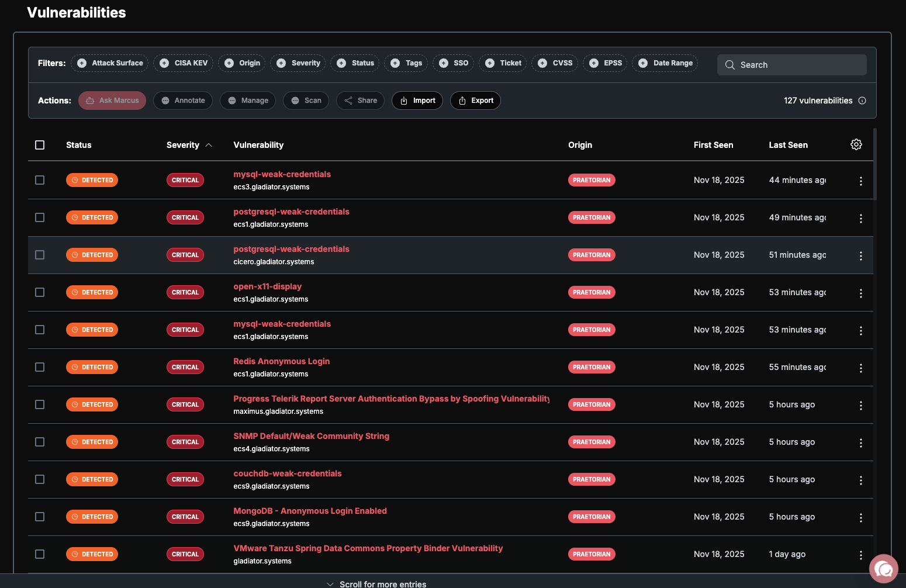
Task: Toggle the select-all checkbox in the table header
Action: pyautogui.click(x=40, y=145)
